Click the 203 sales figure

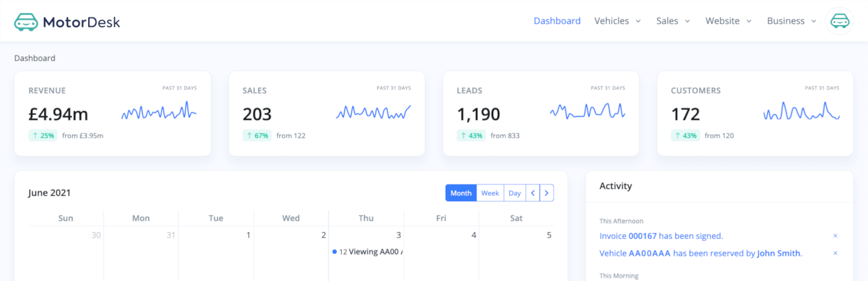(257, 114)
